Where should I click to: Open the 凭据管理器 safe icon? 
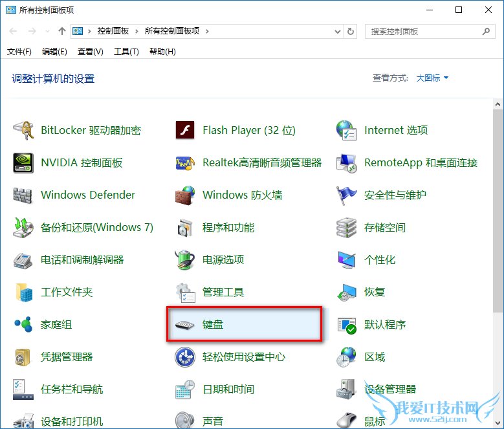(x=23, y=357)
